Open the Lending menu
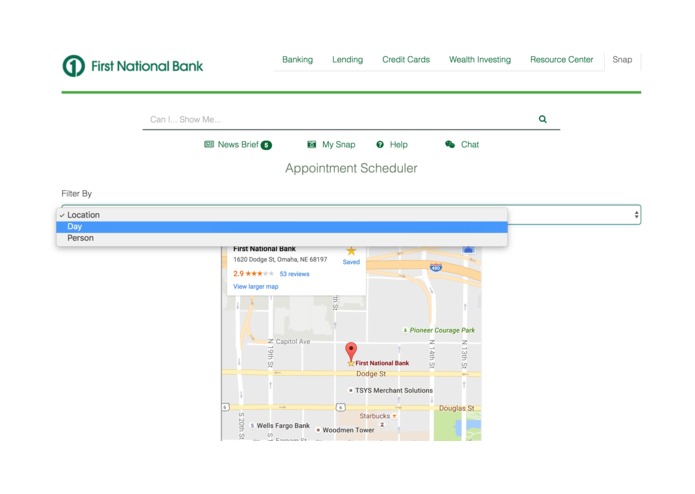Image resolution: width=695 pixels, height=494 pixels. pyautogui.click(x=348, y=59)
